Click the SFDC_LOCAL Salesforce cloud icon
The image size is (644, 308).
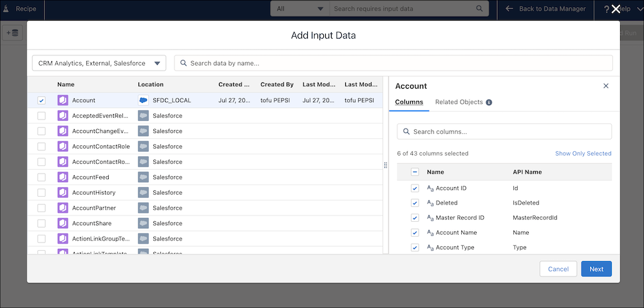coord(143,100)
